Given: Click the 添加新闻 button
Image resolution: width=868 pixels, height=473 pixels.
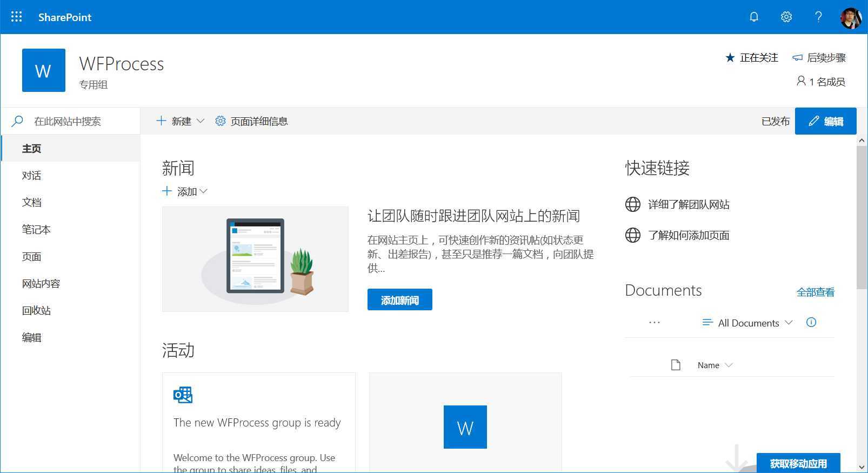Looking at the screenshot, I should (400, 299).
